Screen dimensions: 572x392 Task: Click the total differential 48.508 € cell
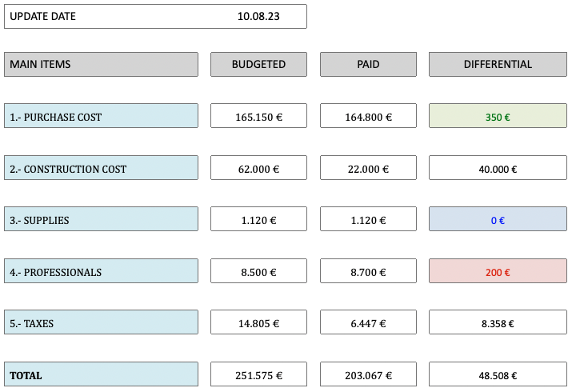coord(498,374)
